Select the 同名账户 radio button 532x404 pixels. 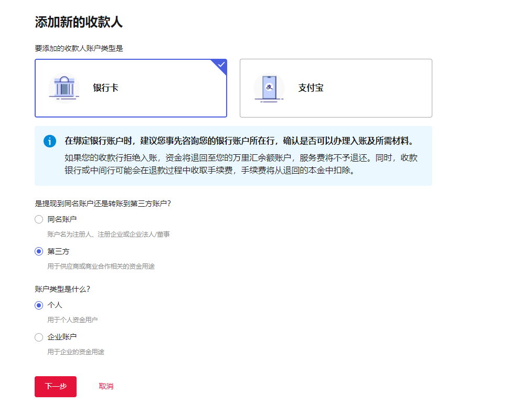39,219
